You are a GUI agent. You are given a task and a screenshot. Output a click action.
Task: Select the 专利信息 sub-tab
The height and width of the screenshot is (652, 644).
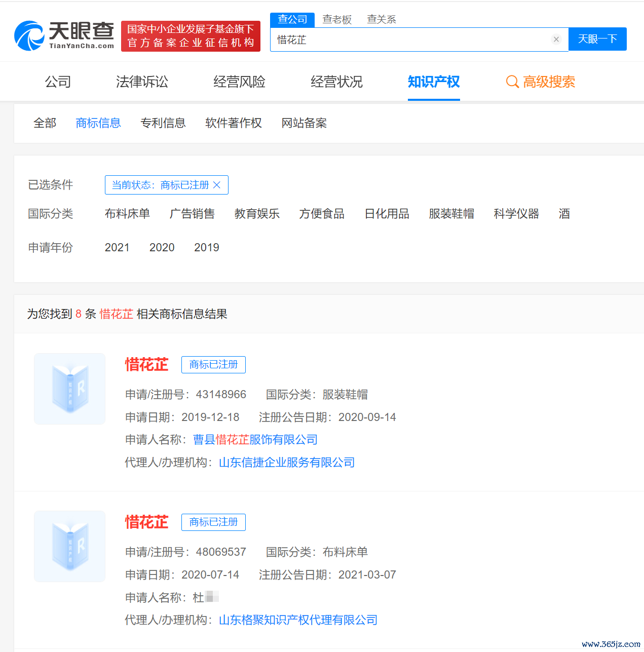tap(163, 123)
